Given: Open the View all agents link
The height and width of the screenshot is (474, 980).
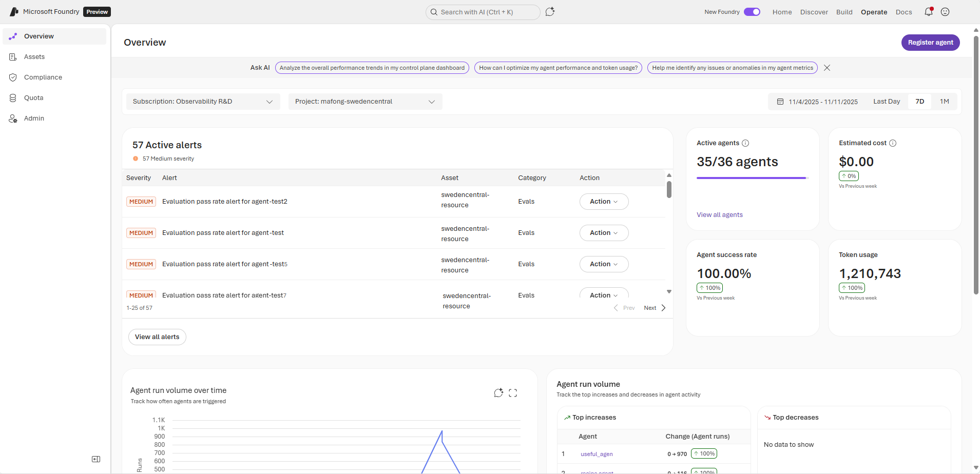Looking at the screenshot, I should (x=719, y=215).
